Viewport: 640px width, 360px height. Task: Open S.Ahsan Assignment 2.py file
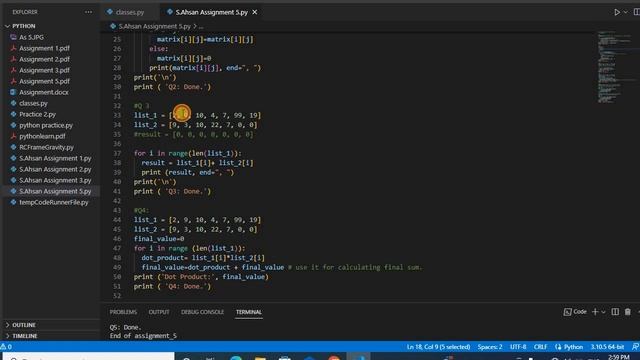[55, 169]
